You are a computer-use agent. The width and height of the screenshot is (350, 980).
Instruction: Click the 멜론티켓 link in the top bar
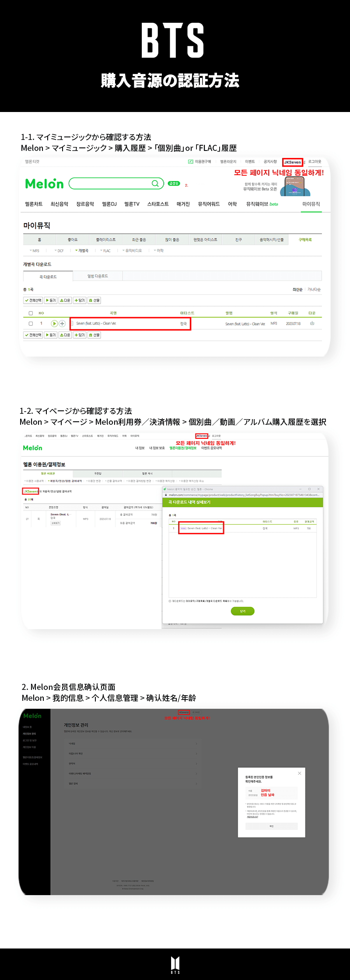click(x=32, y=161)
